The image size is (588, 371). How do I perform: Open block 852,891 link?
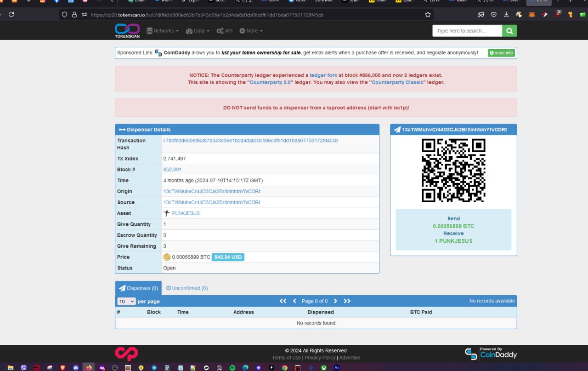coord(172,170)
